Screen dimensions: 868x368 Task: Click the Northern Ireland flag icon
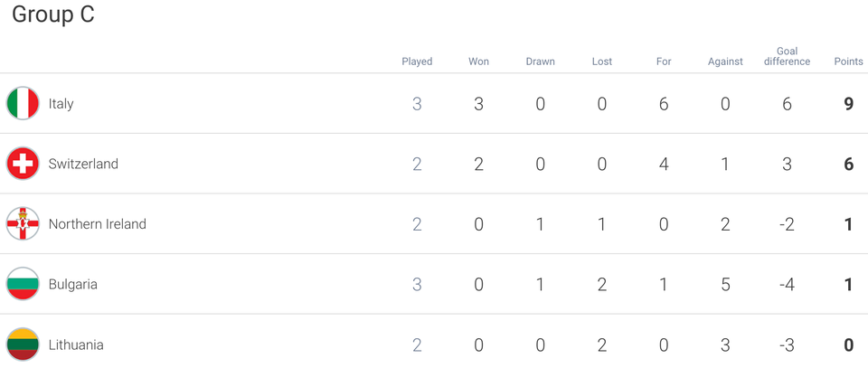tap(23, 224)
